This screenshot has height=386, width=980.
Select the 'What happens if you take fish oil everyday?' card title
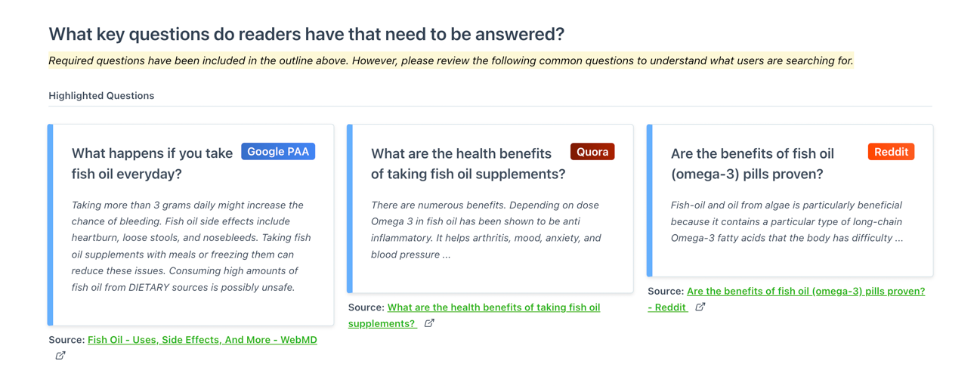point(152,163)
